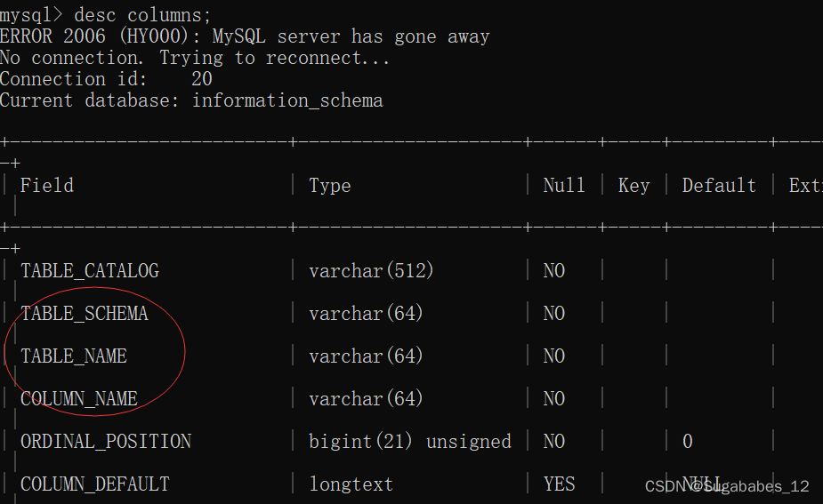
Task: Click the YES value for COLUMN_DEFAULT
Action: coord(559,484)
